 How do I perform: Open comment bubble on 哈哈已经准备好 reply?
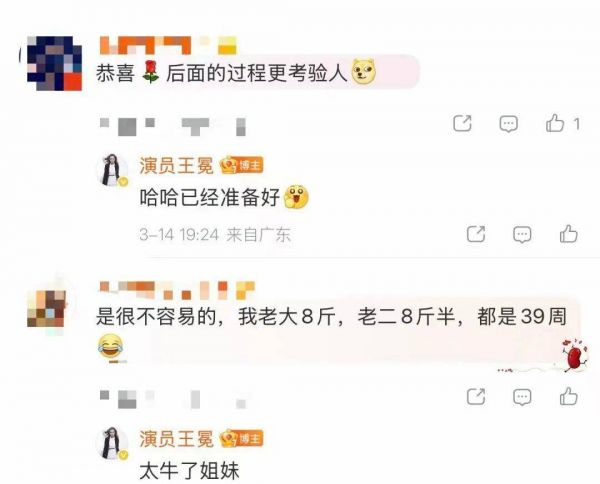522,235
